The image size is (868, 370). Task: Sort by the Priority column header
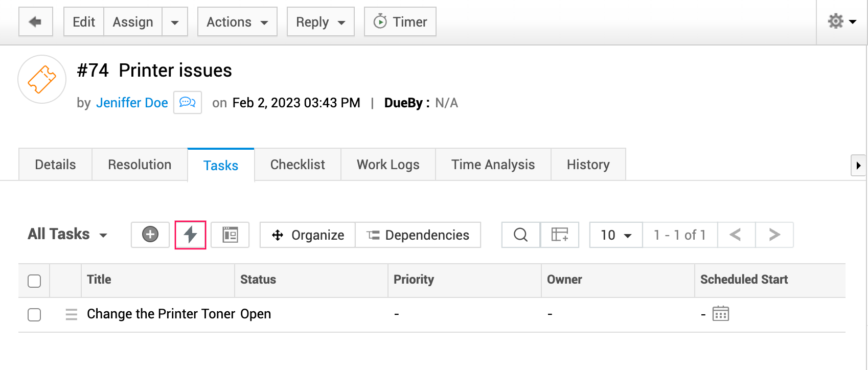414,280
